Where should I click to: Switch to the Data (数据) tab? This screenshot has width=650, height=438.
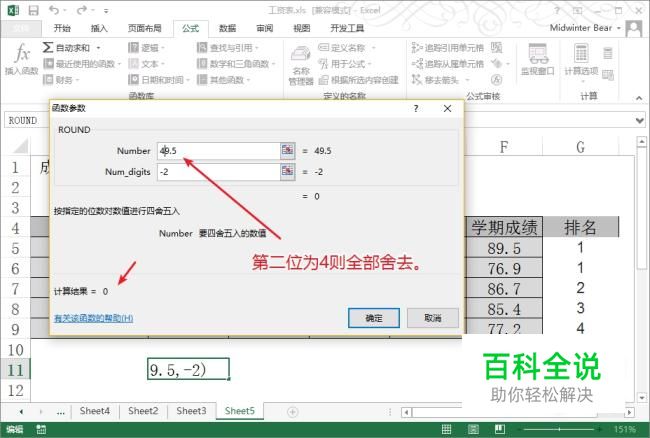(x=228, y=28)
